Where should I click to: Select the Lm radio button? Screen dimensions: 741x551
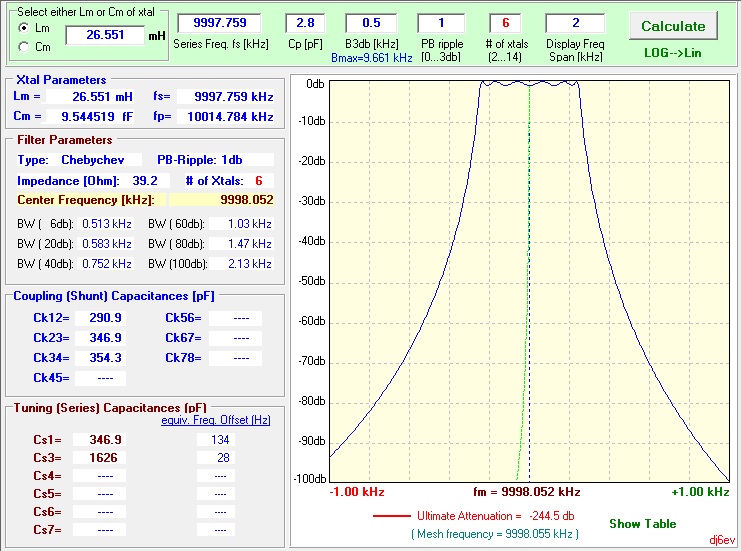point(24,28)
